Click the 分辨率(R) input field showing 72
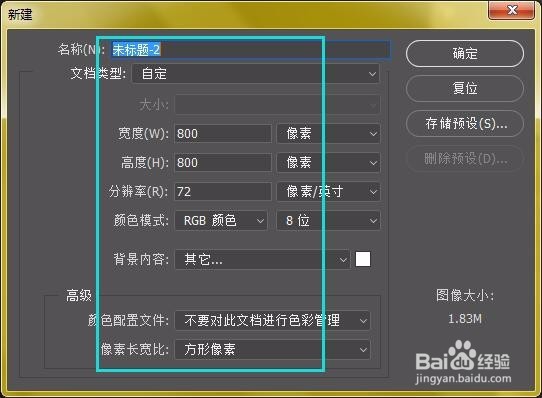 click(223, 192)
